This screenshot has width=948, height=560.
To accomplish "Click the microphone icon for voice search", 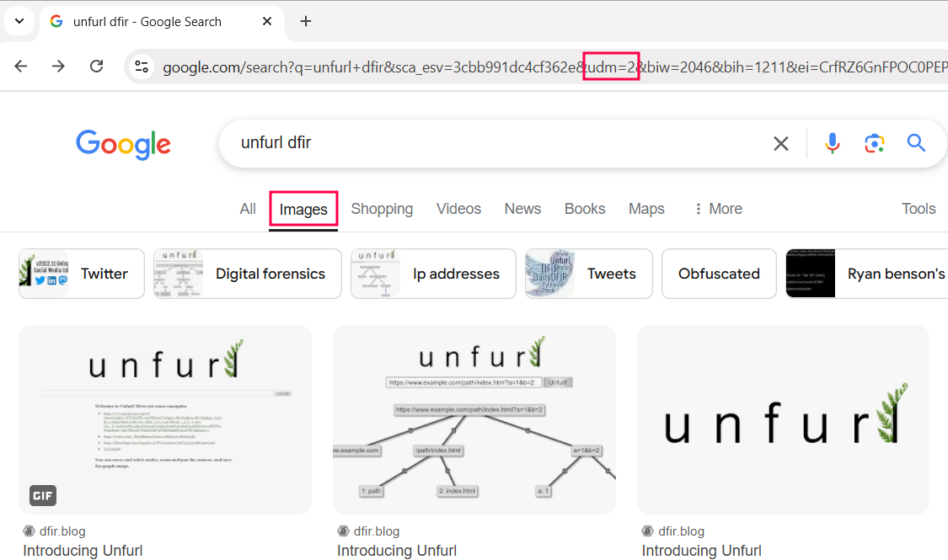I will [833, 143].
